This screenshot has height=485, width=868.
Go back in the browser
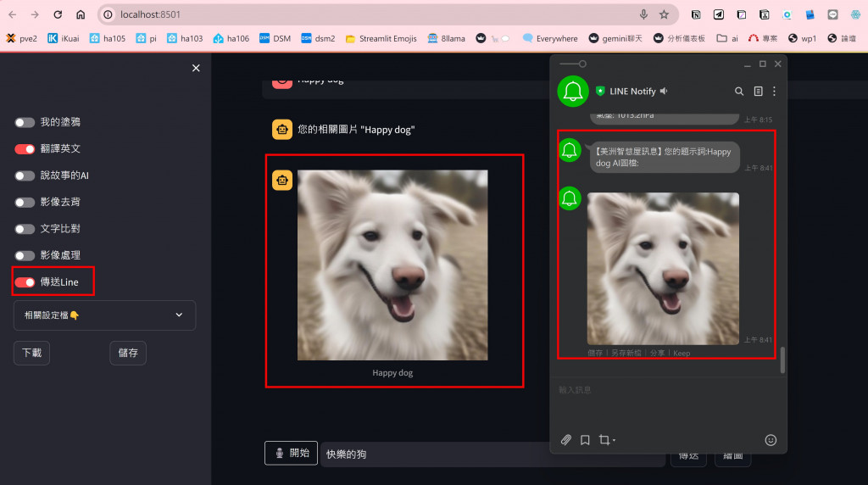point(12,14)
